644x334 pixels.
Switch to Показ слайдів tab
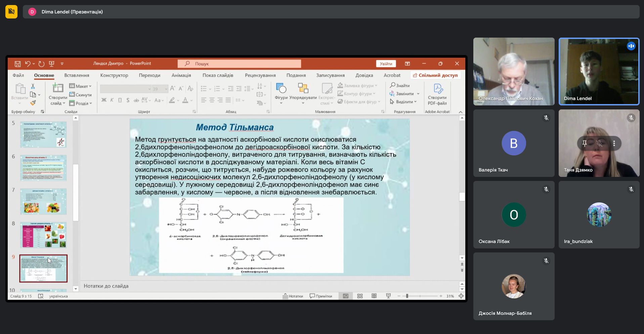click(x=218, y=75)
